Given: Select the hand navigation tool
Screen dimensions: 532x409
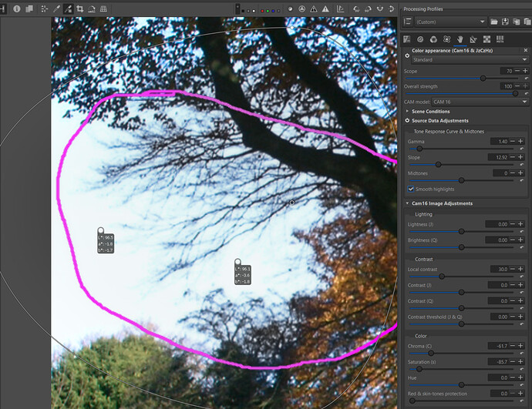Looking at the screenshot, I should click(x=44, y=8).
